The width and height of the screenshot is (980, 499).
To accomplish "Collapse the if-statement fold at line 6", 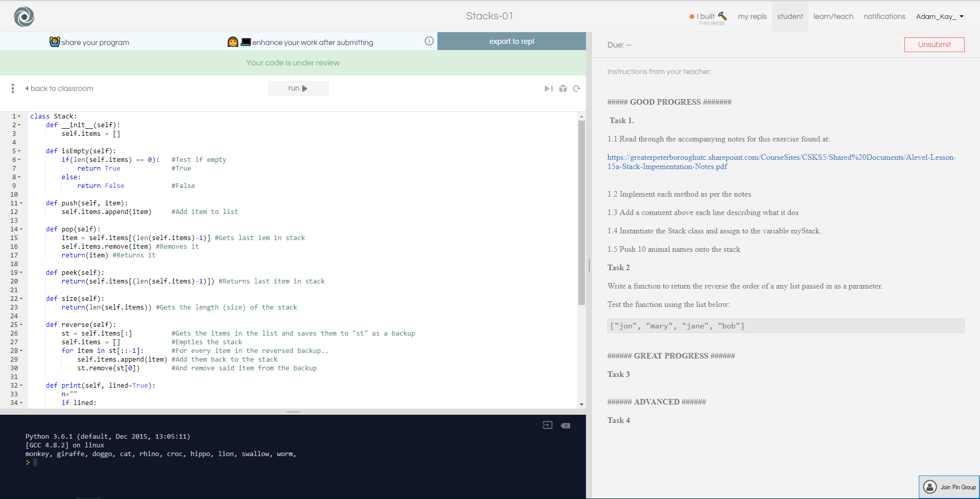I will (19, 160).
